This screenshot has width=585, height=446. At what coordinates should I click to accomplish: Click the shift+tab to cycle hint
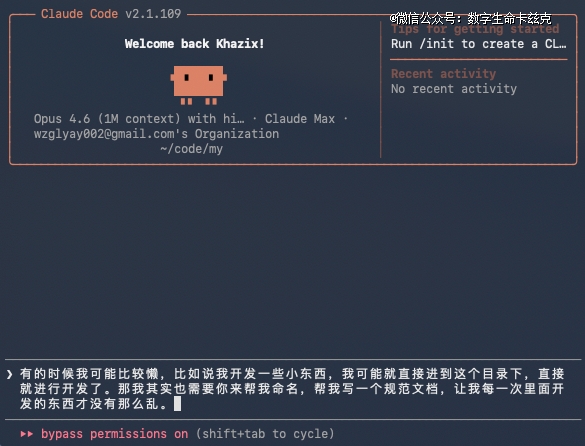265,434
